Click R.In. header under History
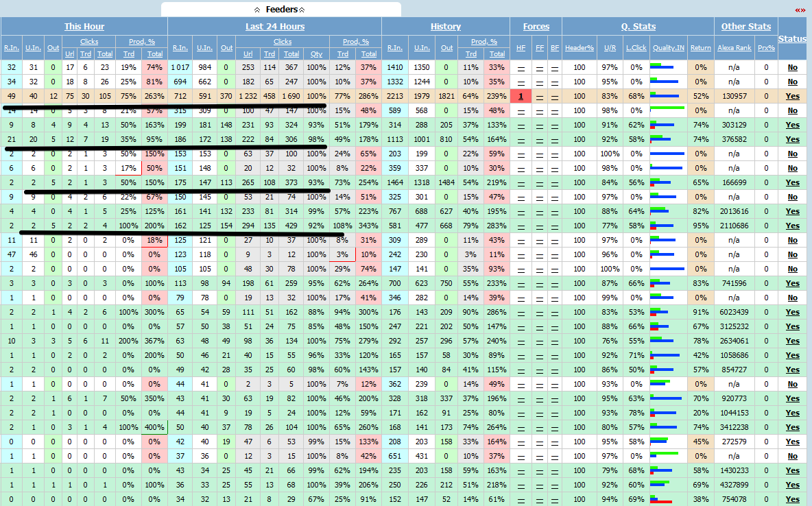 [x=394, y=47]
